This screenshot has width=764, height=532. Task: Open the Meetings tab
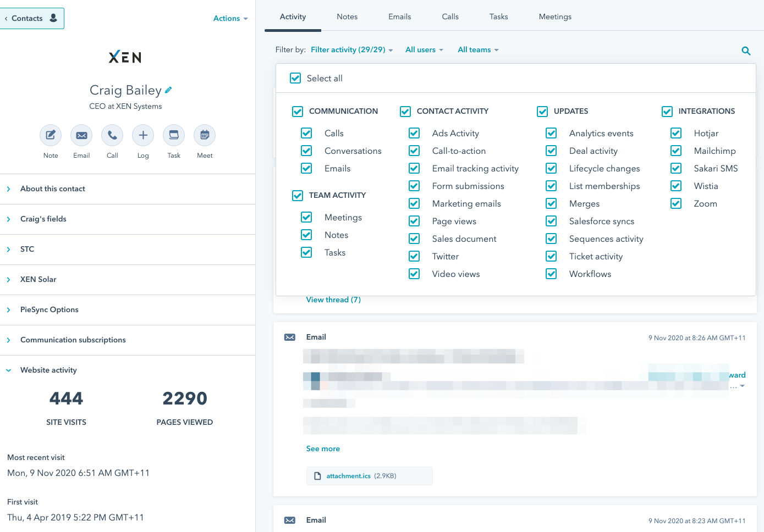[x=555, y=16]
